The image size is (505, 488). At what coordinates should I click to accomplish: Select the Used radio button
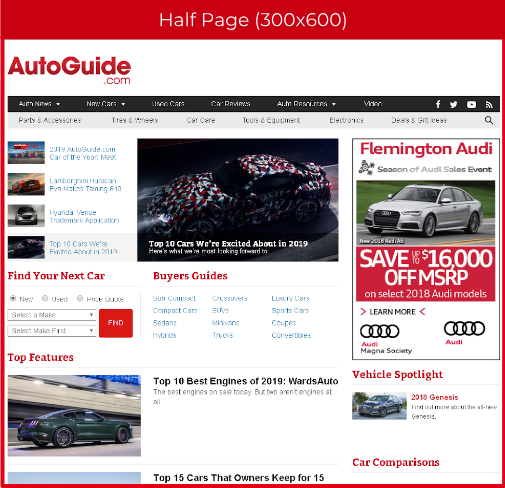(45, 298)
